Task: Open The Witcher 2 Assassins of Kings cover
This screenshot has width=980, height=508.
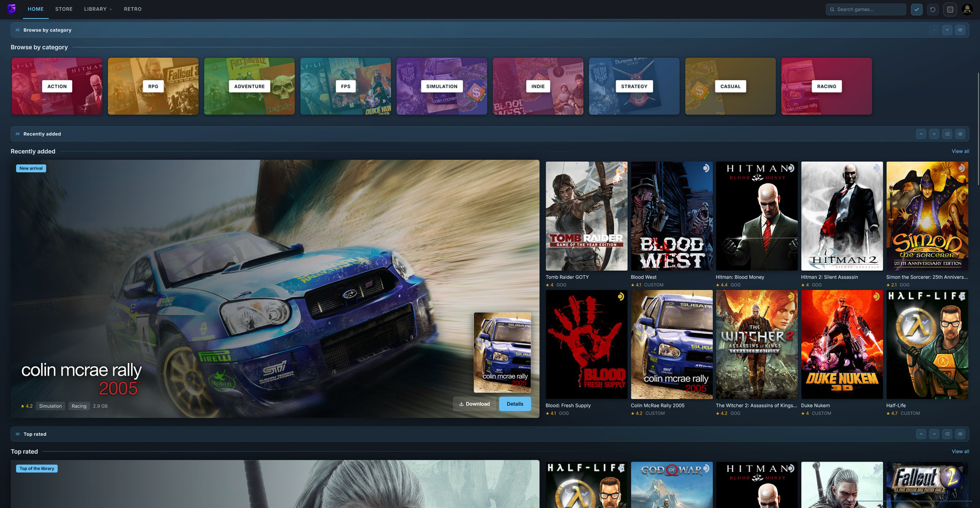Action: tap(756, 345)
